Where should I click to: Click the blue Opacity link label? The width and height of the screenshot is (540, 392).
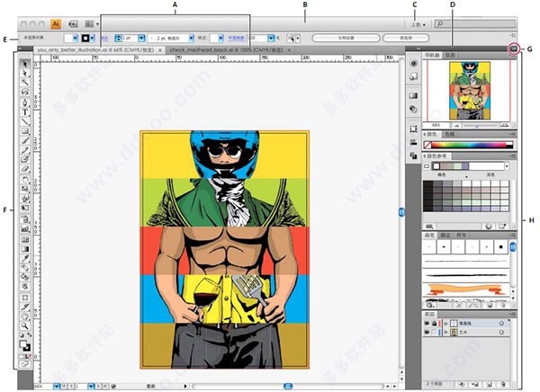coord(236,38)
